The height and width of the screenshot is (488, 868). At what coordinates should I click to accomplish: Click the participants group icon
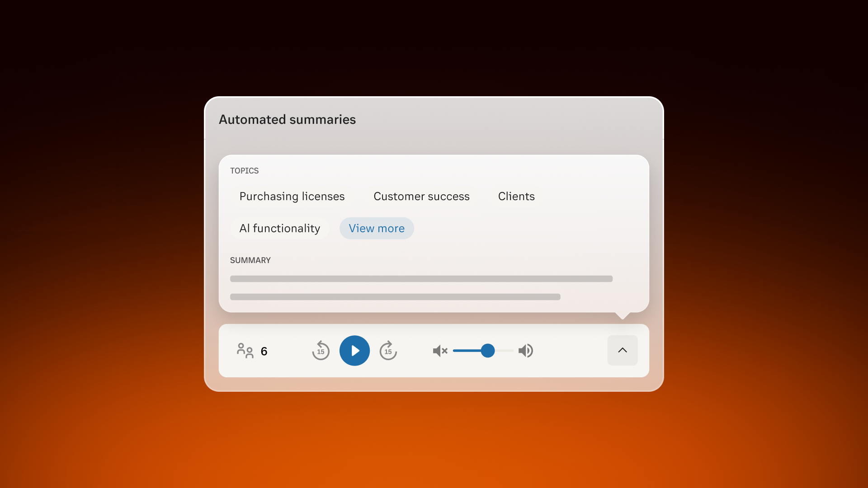pyautogui.click(x=245, y=350)
